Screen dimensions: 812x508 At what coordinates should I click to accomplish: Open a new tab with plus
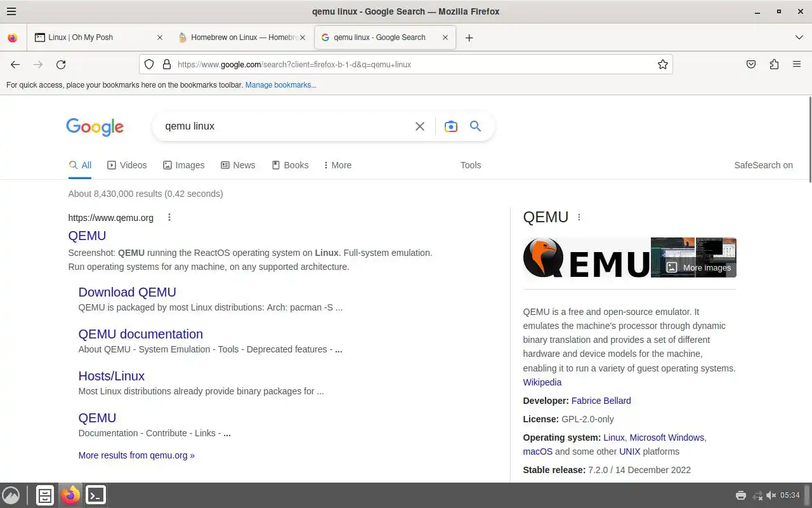469,37
